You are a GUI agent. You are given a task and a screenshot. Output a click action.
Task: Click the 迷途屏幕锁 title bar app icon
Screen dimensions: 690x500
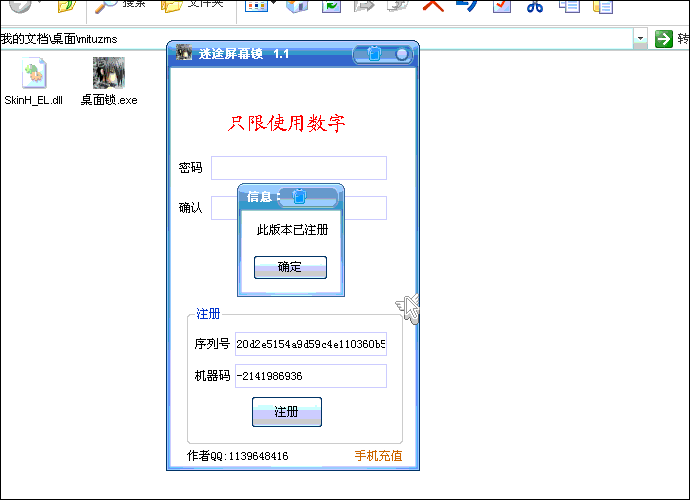point(184,52)
